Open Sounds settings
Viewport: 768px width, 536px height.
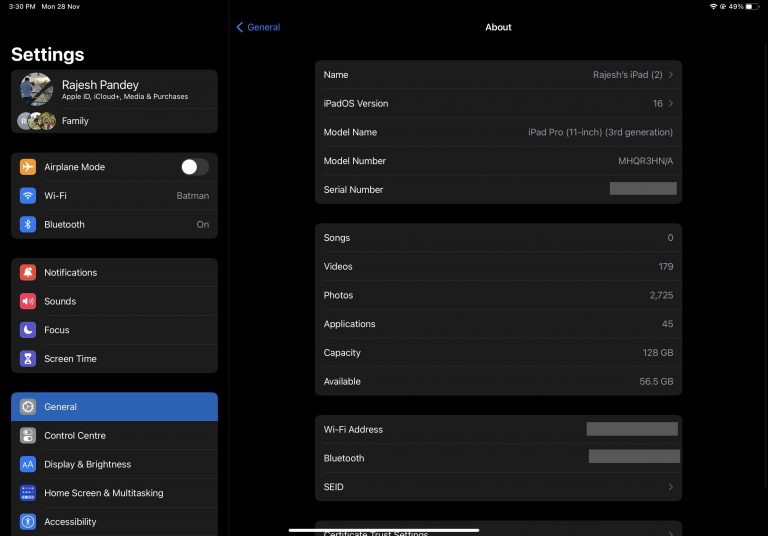(115, 301)
